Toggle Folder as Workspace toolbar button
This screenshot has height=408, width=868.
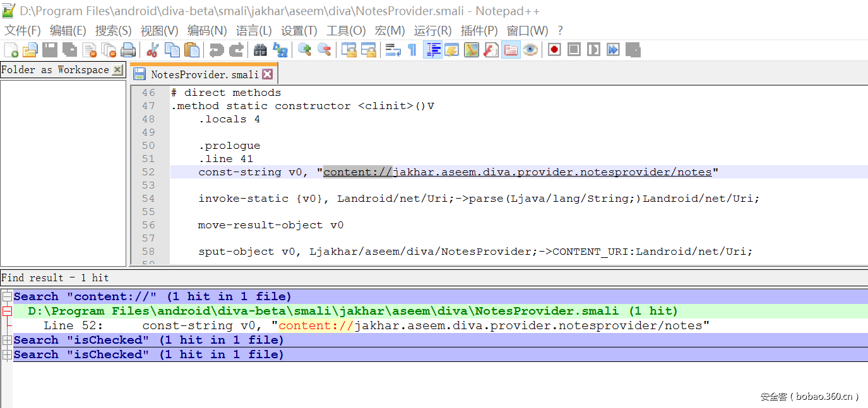[511, 50]
